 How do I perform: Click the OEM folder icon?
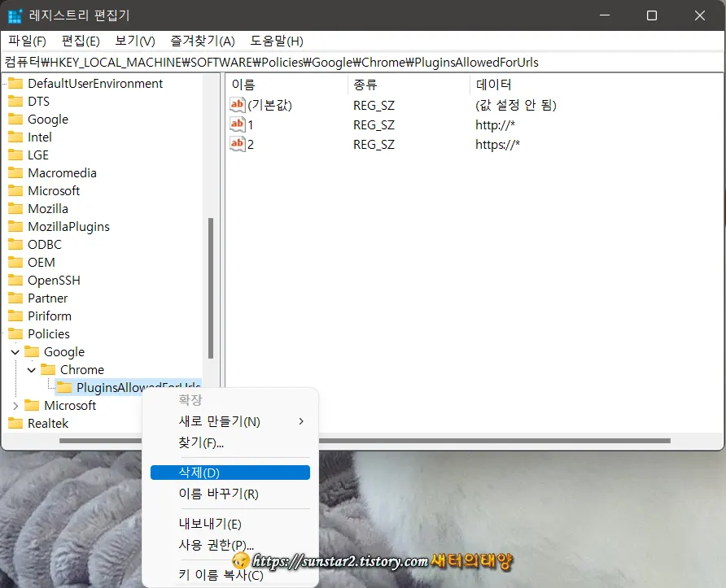(x=15, y=263)
